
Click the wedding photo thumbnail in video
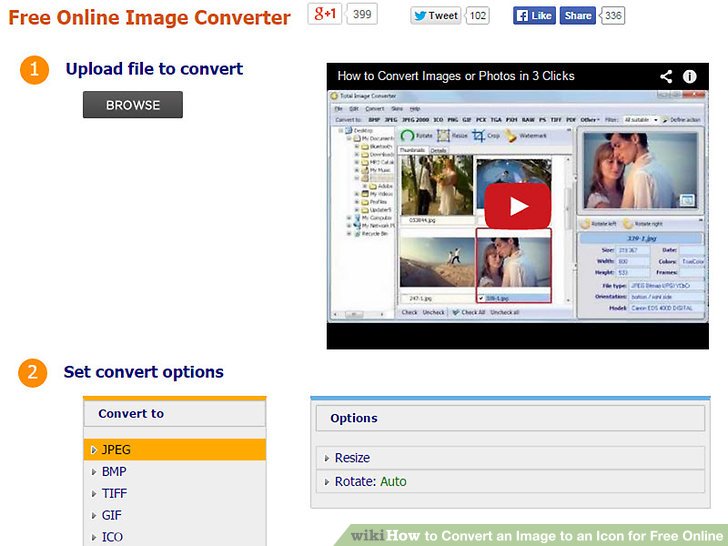click(437, 185)
